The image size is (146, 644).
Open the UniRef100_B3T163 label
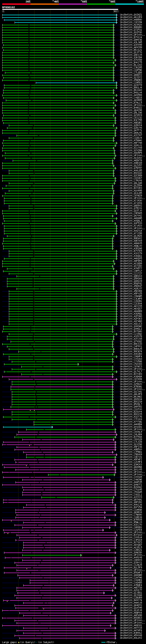pyautogui.click(x=131, y=535)
